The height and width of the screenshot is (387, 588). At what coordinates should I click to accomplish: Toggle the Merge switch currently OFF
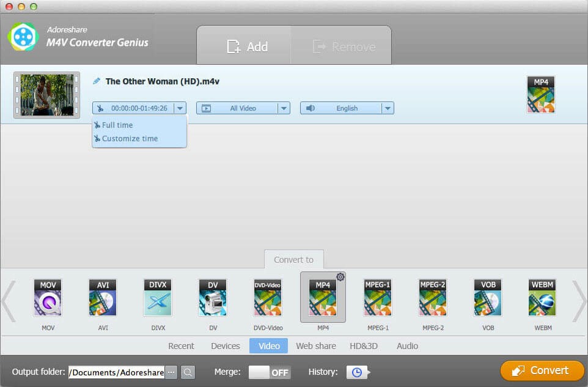coord(270,372)
